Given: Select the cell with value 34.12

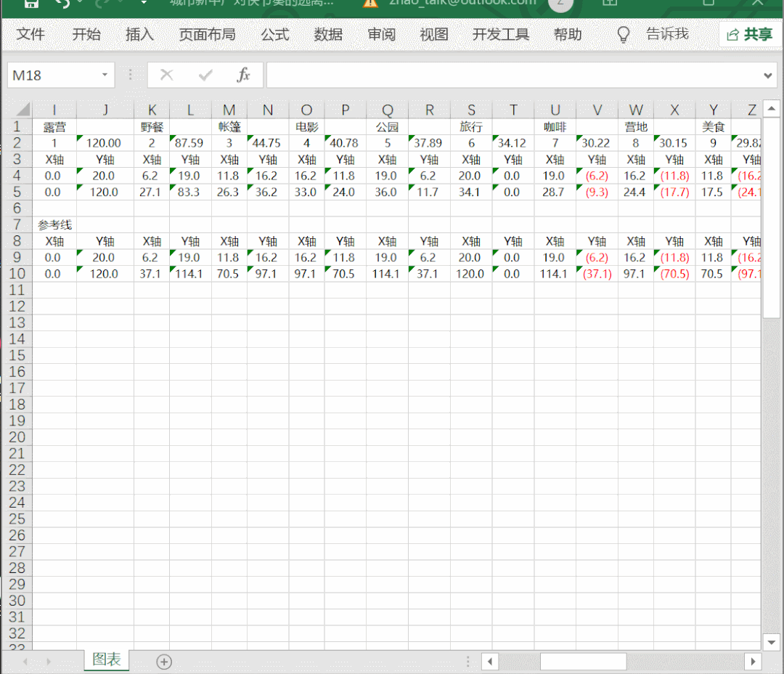Looking at the screenshot, I should pyautogui.click(x=513, y=143).
